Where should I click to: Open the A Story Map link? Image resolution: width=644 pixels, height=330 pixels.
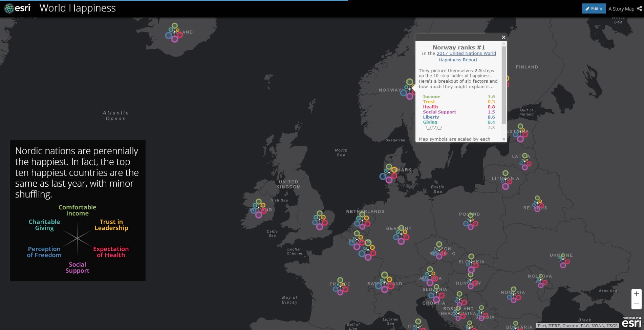[x=621, y=9]
